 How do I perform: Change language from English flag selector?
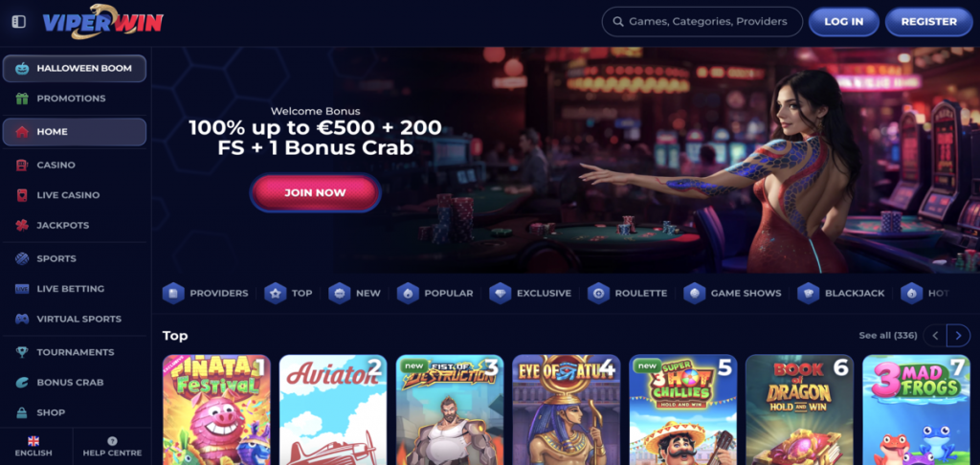33,446
